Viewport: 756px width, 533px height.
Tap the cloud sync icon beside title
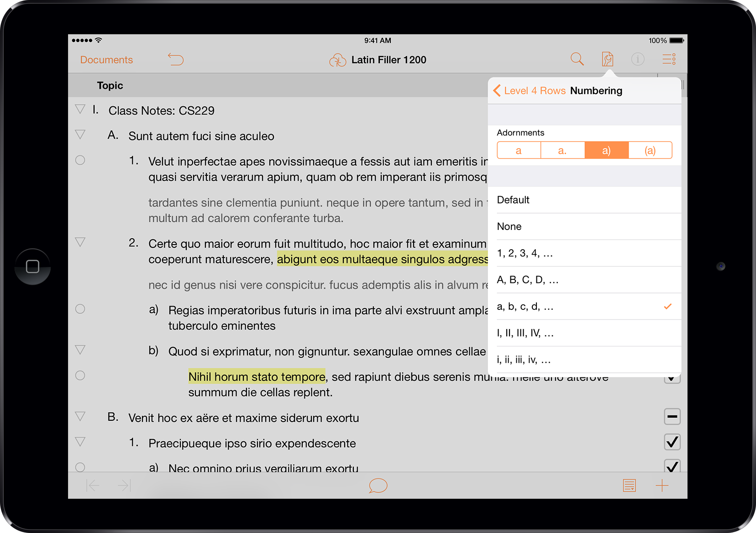tap(338, 60)
